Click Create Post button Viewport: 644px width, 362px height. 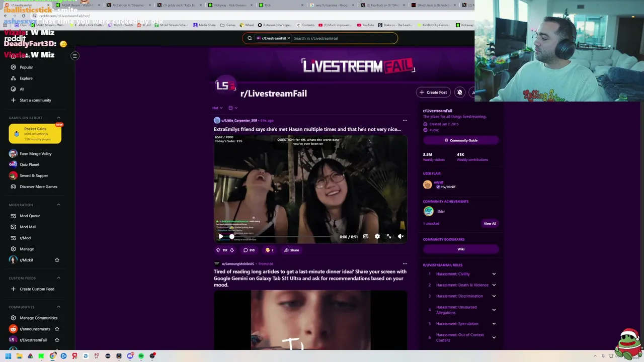tap(433, 92)
